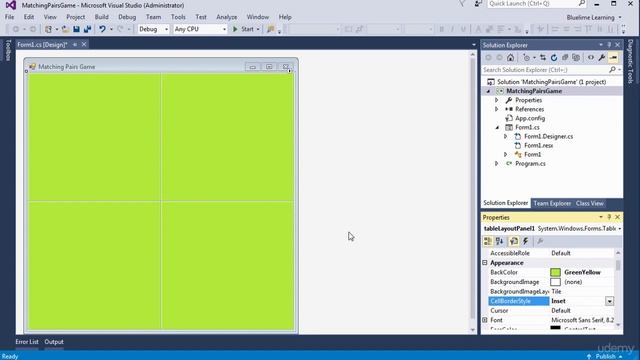Click the Open File folder icon
The width and height of the screenshot is (640, 360).
65,29
